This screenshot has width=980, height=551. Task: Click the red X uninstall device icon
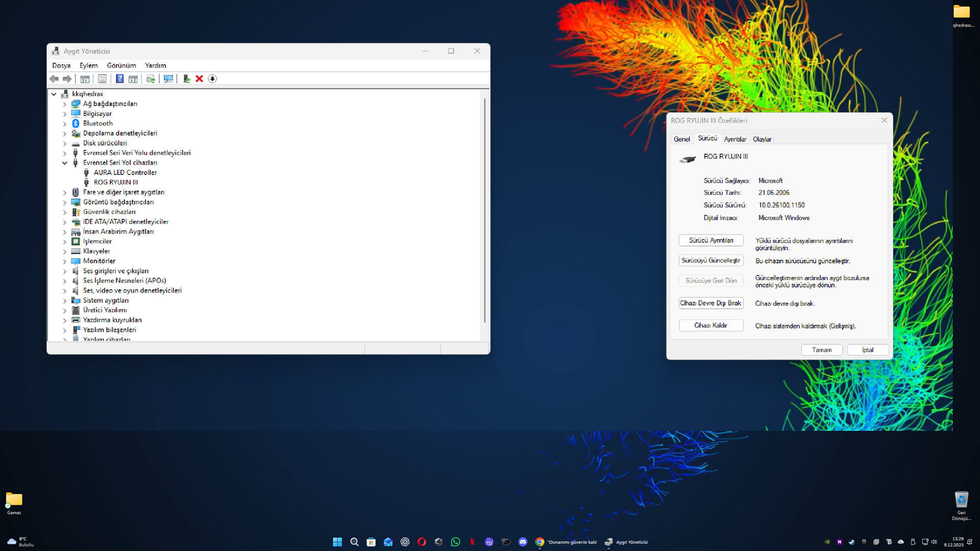pos(200,79)
